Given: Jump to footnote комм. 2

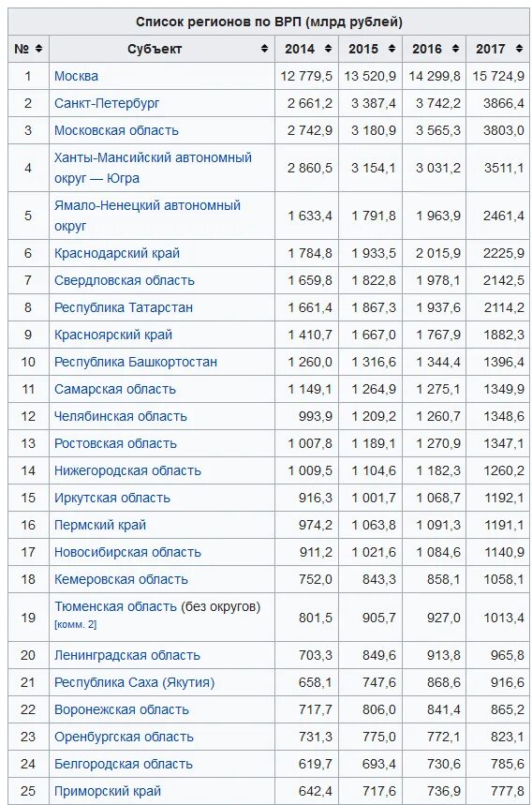Looking at the screenshot, I should point(76,624).
